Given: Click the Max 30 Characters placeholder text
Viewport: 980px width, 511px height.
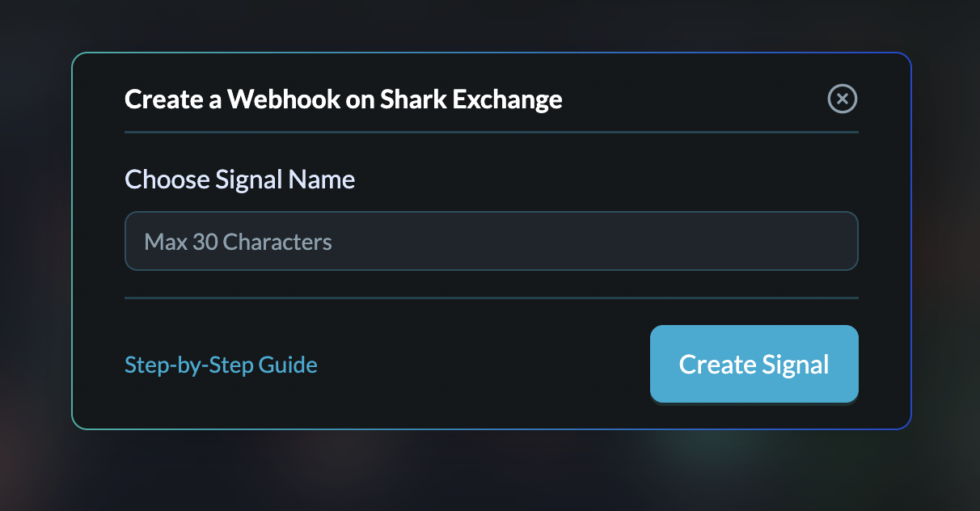Looking at the screenshot, I should tap(238, 242).
